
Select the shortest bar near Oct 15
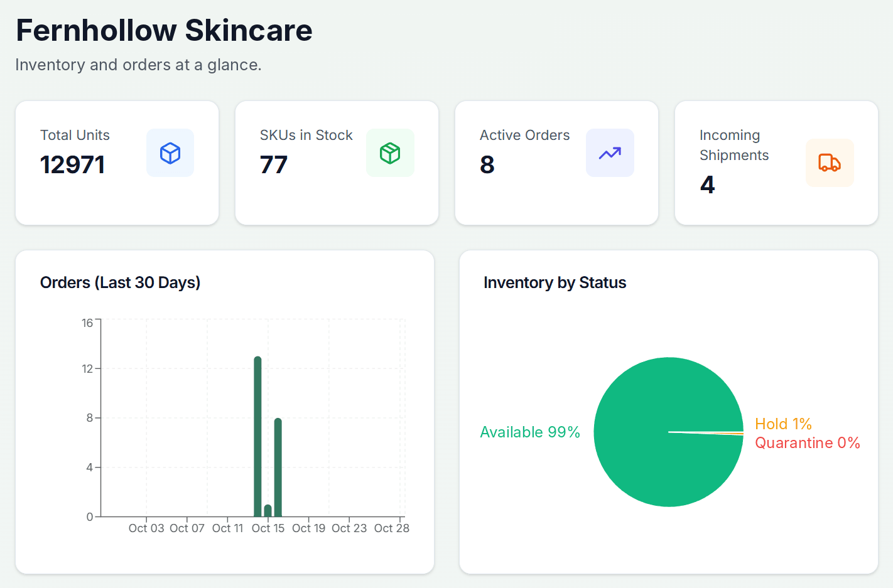[x=268, y=511]
